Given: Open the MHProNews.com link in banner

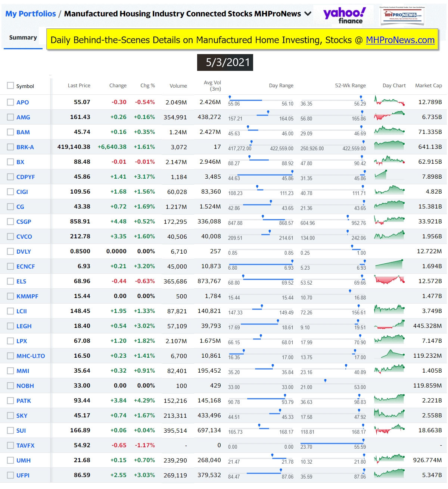Looking at the screenshot, I should [400, 40].
